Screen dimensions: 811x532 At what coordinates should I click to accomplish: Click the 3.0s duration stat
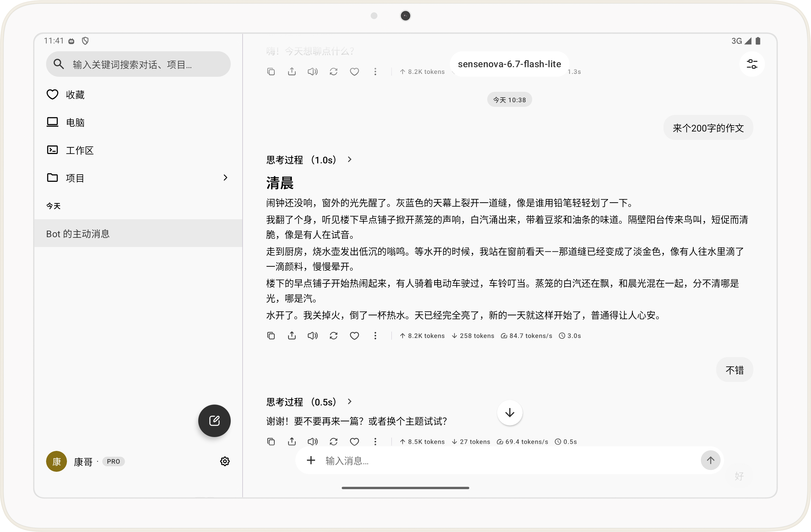click(x=570, y=336)
